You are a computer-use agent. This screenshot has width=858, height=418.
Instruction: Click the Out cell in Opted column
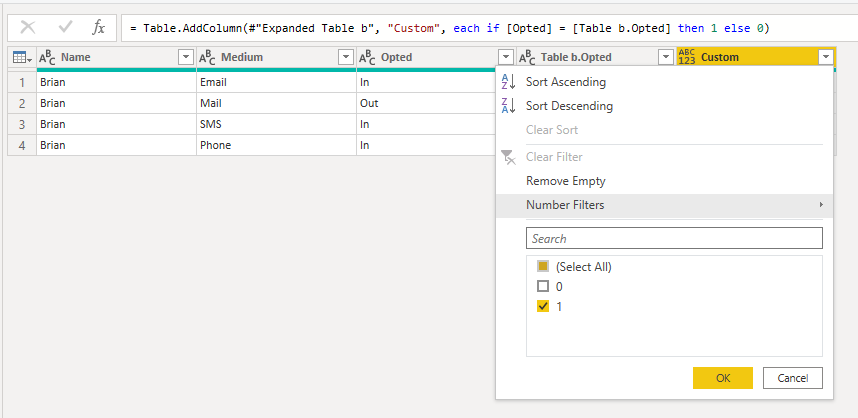tap(427, 103)
